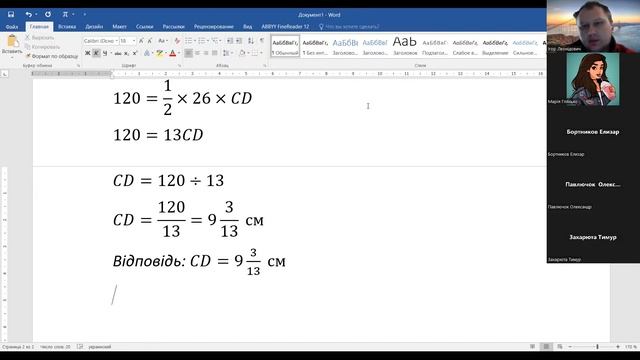Zoom out with the minus button

point(570,347)
